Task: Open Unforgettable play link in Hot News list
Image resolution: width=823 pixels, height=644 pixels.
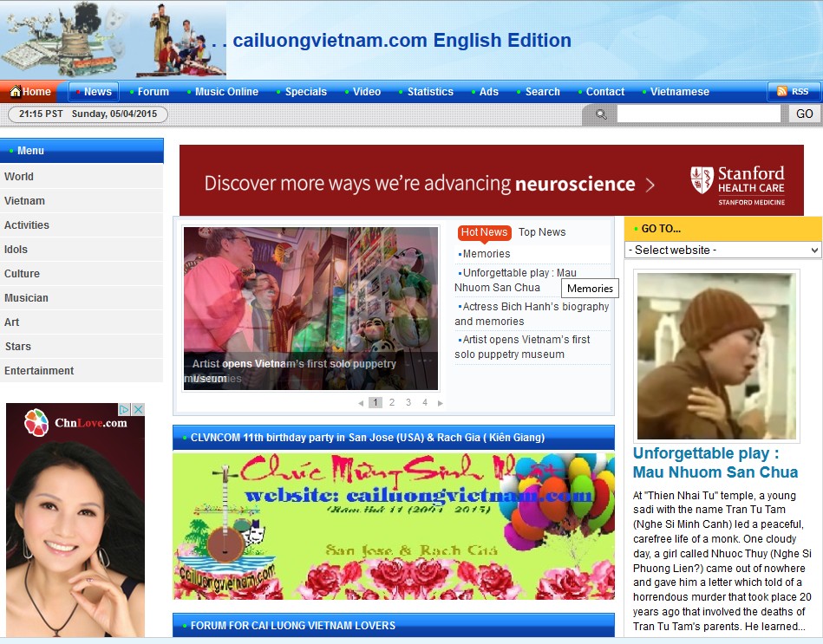Action: pyautogui.click(x=515, y=280)
